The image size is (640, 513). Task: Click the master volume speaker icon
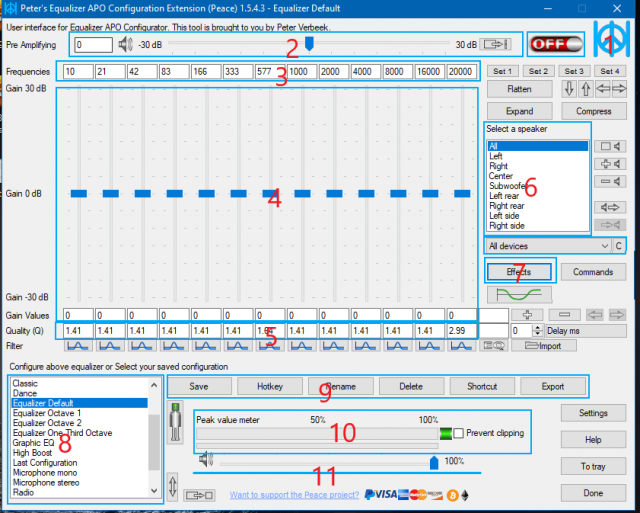pyautogui.click(x=205, y=460)
